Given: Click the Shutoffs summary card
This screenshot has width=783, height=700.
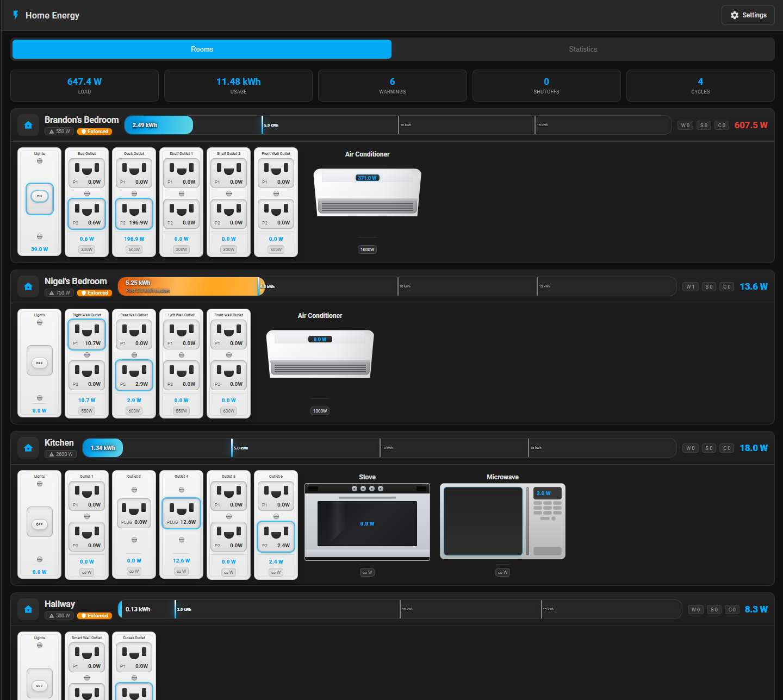Looking at the screenshot, I should [x=546, y=85].
